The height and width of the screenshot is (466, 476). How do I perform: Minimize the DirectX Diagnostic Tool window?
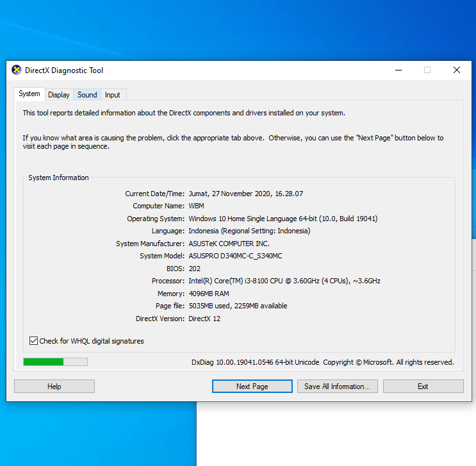pyautogui.click(x=398, y=70)
